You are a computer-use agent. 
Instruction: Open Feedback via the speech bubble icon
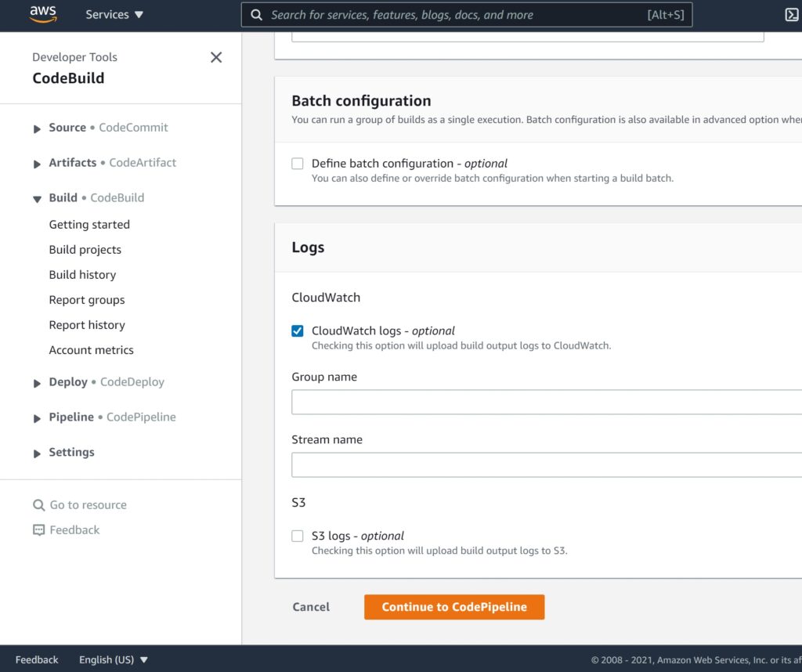[x=39, y=530]
